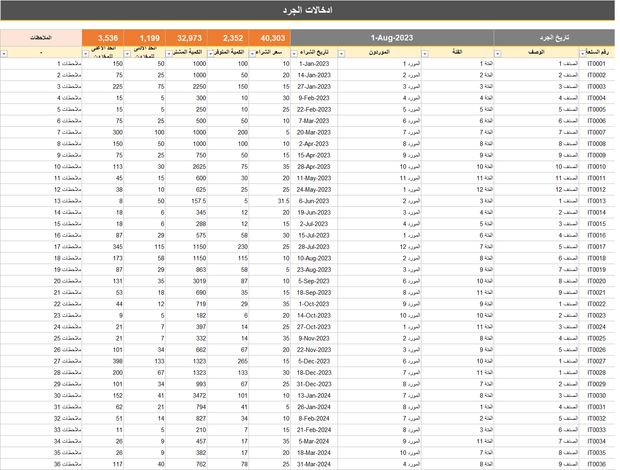Image resolution: width=620 pixels, height=470 pixels.
Task: Select item number cell IT0013
Action: point(597,201)
